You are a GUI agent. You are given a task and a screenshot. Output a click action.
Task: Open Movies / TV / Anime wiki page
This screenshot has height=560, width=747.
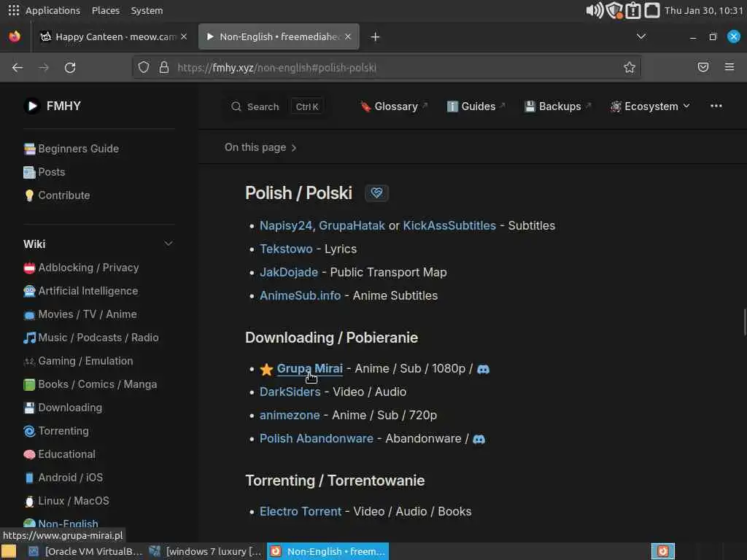coord(80,314)
